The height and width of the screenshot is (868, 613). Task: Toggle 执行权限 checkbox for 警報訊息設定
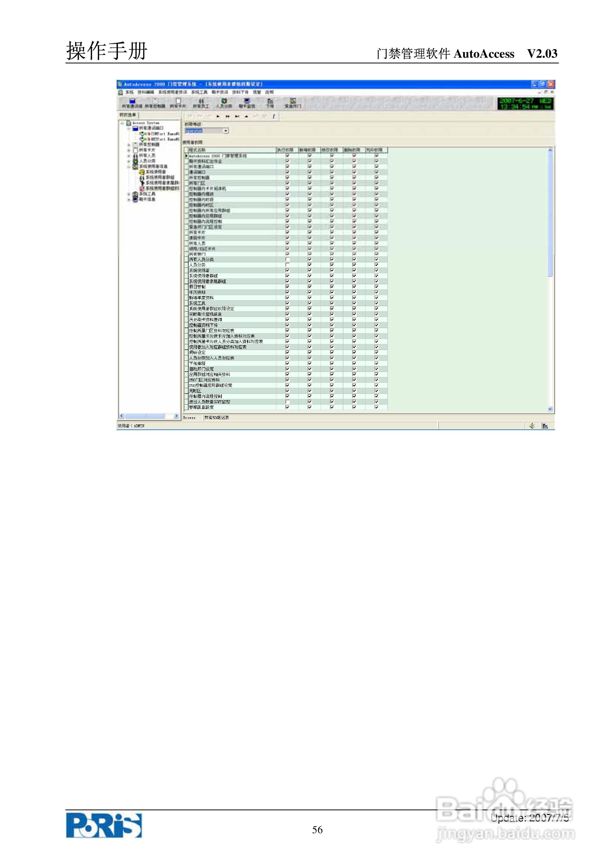[288, 407]
